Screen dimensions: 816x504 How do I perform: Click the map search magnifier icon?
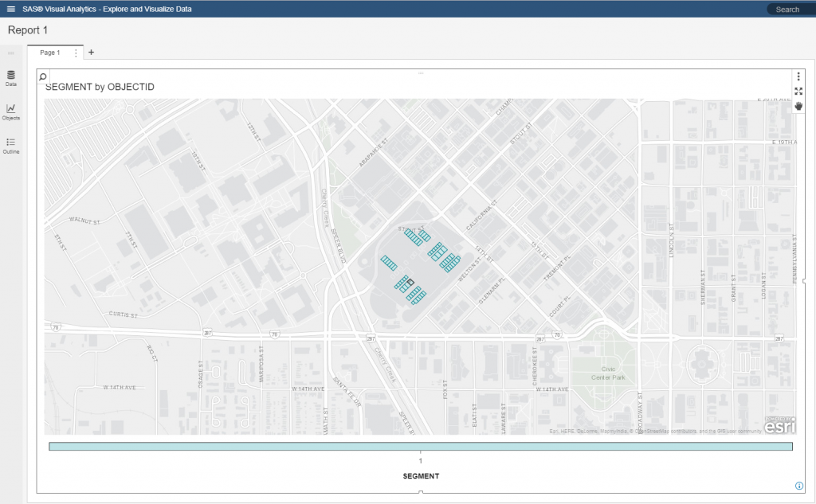(x=43, y=77)
